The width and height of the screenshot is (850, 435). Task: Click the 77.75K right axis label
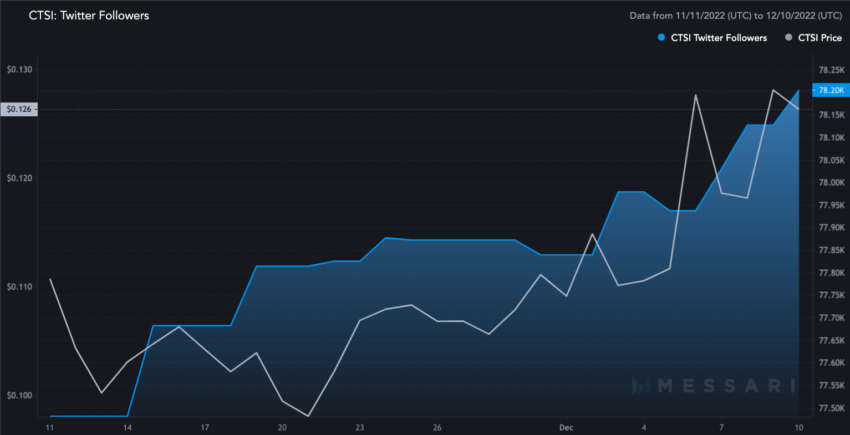pyautogui.click(x=830, y=295)
